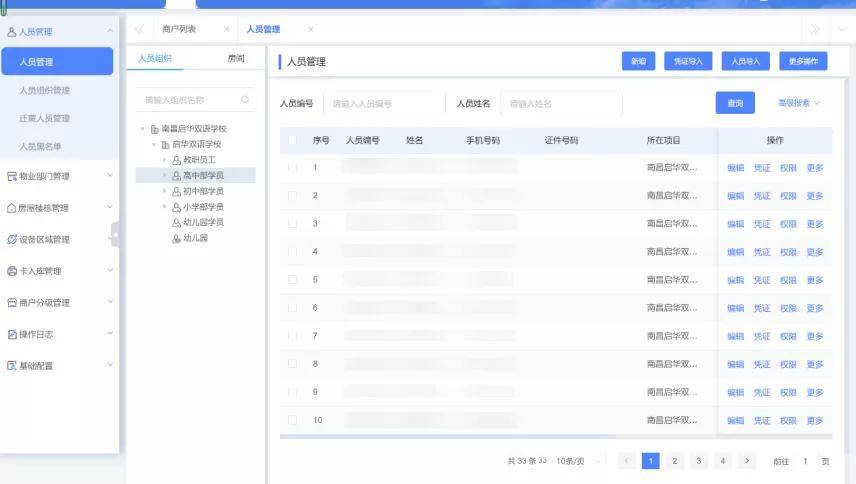Open 迁离人员管理 in the sidebar
Viewport: 856px width, 484px height.
pos(45,118)
